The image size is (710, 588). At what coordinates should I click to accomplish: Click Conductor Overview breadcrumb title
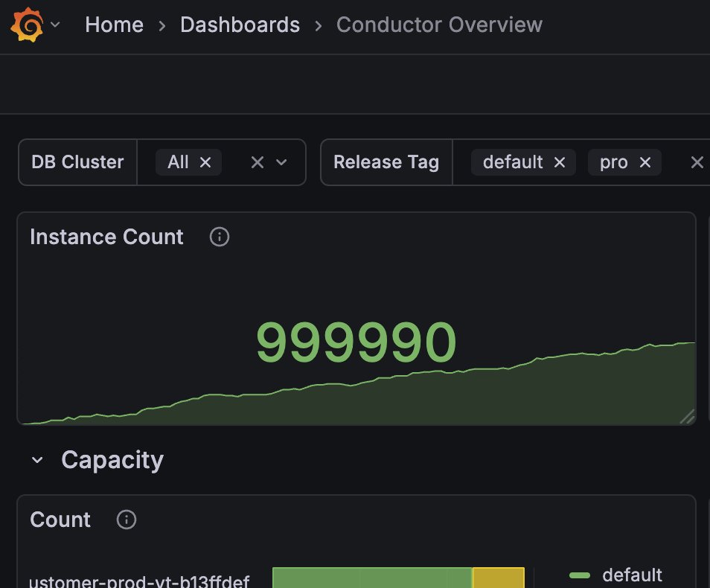tap(439, 25)
